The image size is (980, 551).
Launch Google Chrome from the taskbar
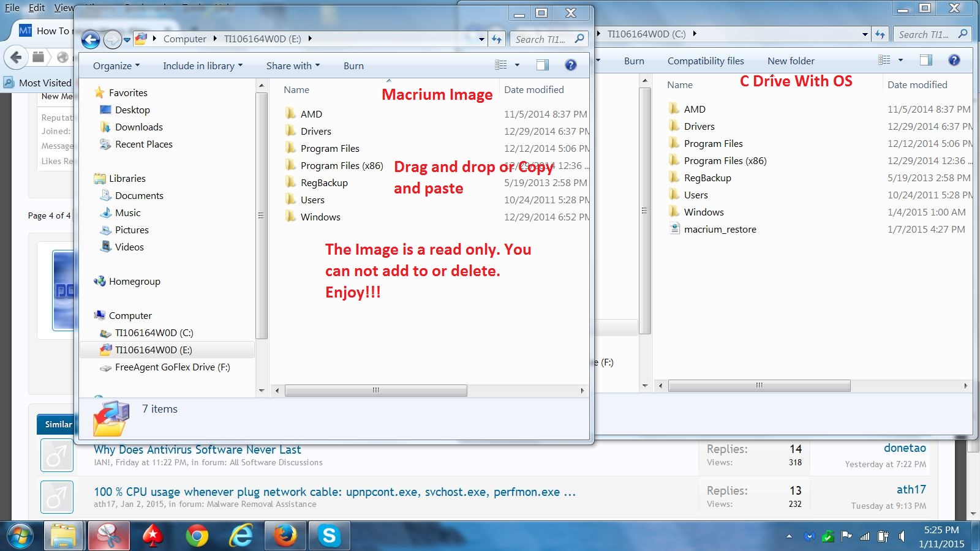pos(197,536)
